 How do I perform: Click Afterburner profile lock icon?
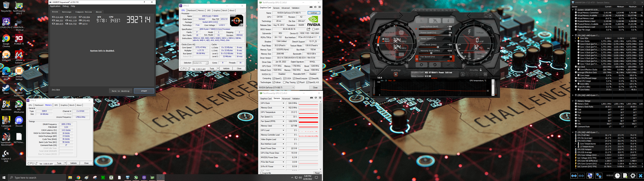(x=481, y=70)
